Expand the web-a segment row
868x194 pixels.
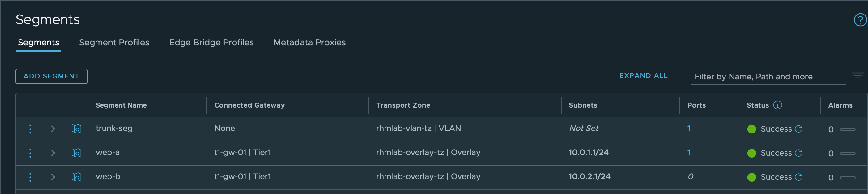pos(53,153)
